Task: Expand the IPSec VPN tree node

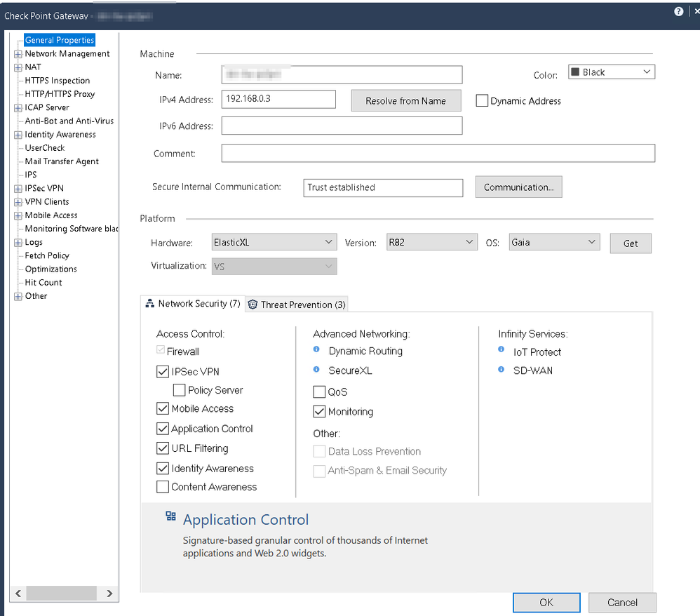Action: coord(18,189)
